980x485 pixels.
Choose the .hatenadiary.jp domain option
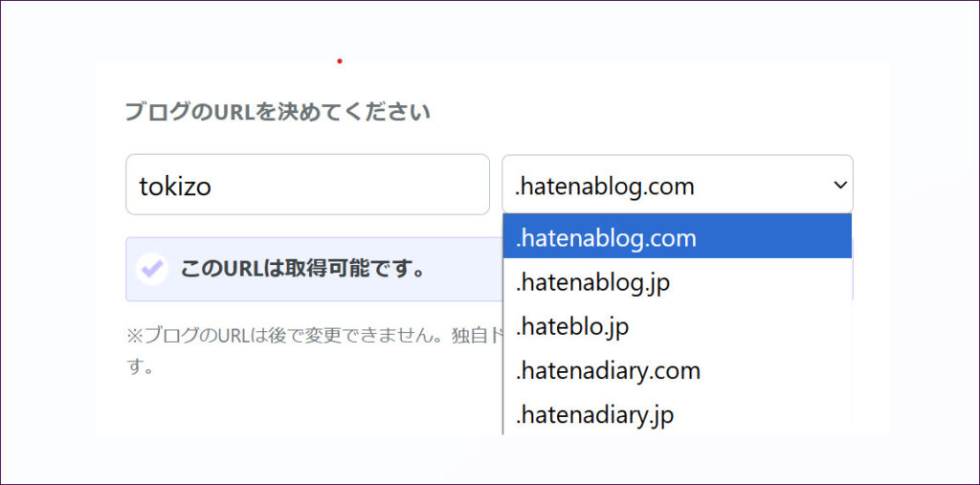[594, 414]
